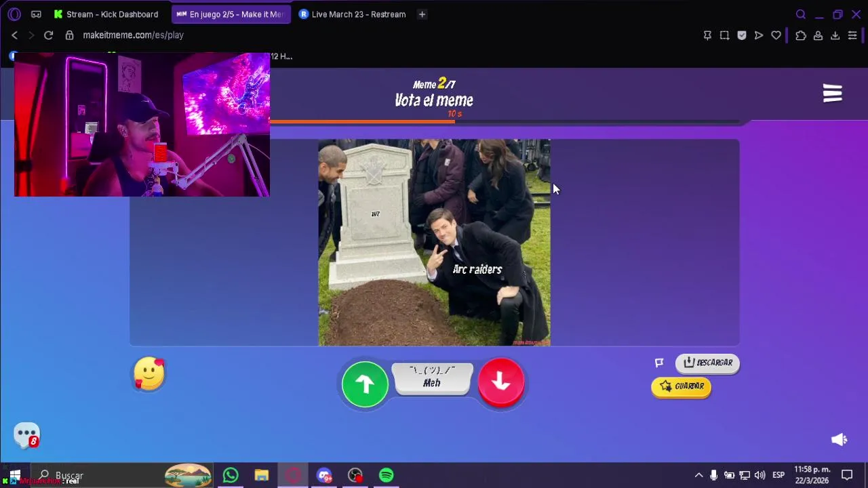Open the system volume tray icon
Screen dimensions: 868x488
click(x=760, y=475)
